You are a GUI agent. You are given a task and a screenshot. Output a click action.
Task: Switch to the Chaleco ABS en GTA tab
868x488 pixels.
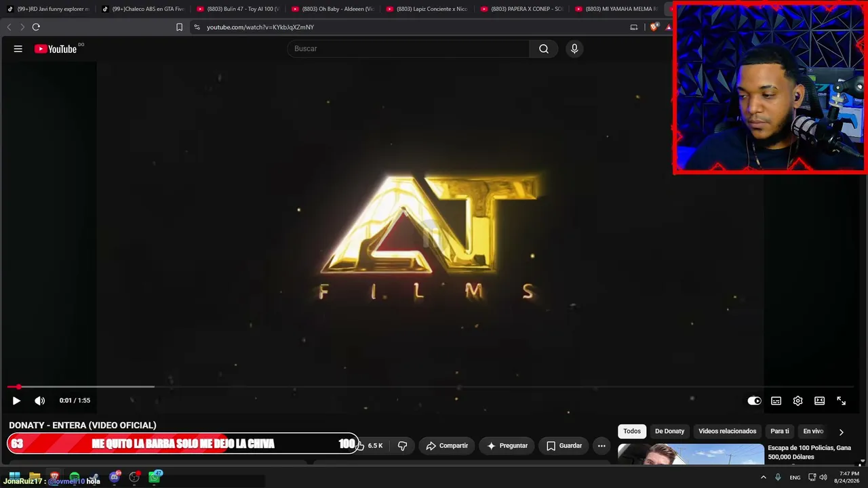144,9
